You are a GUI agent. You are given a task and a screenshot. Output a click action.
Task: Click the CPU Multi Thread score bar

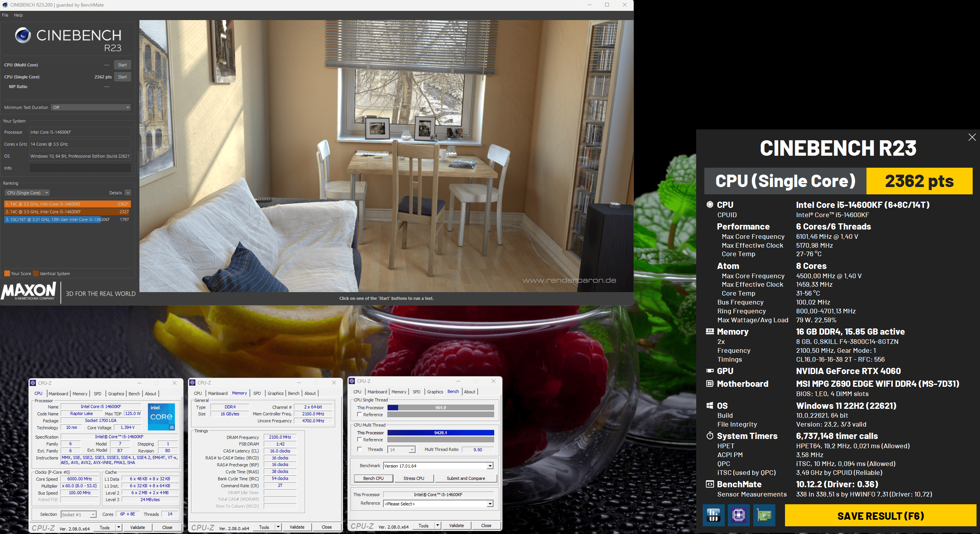click(x=441, y=433)
